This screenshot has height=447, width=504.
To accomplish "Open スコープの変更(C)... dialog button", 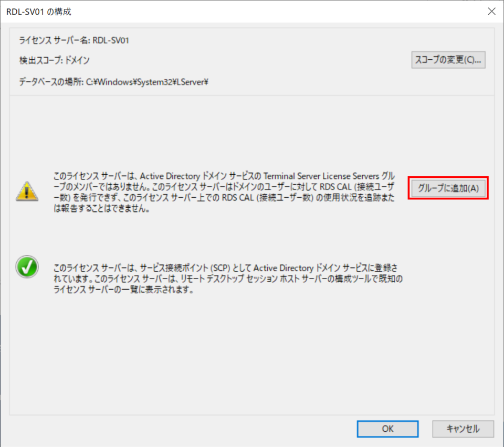I will point(448,60).
